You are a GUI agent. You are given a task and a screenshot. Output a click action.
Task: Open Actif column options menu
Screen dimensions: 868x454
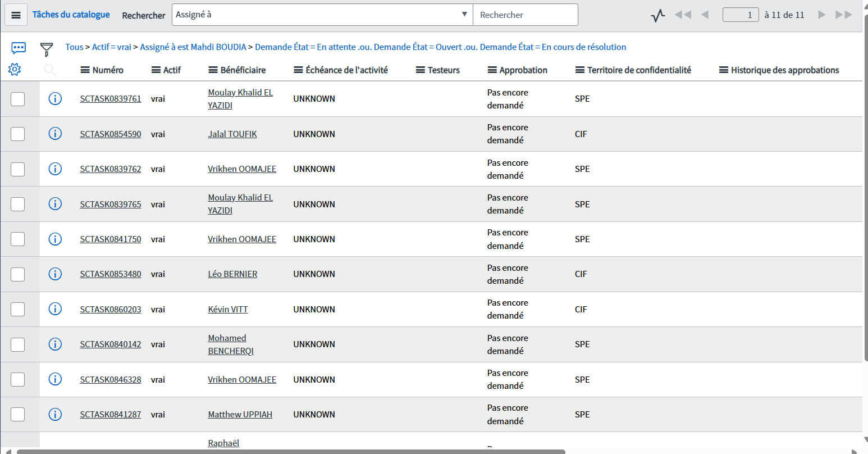tap(156, 70)
